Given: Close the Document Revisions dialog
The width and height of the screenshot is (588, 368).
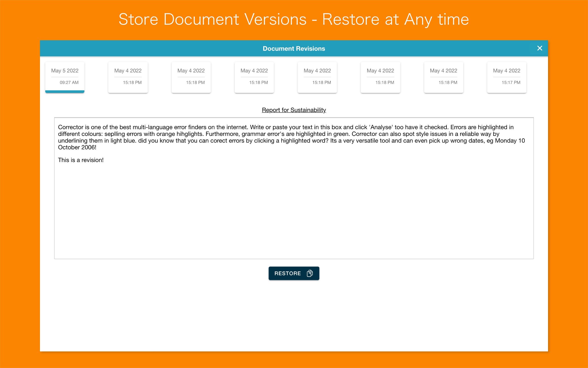Looking at the screenshot, I should (540, 48).
